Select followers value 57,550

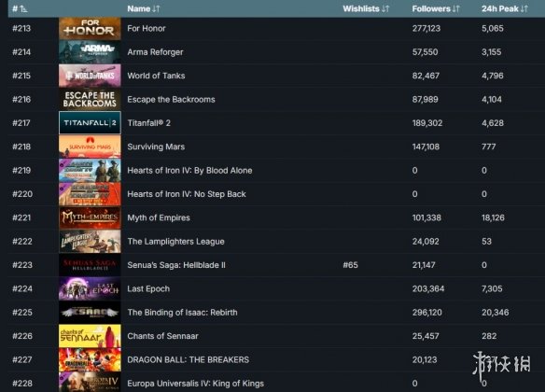(425, 52)
